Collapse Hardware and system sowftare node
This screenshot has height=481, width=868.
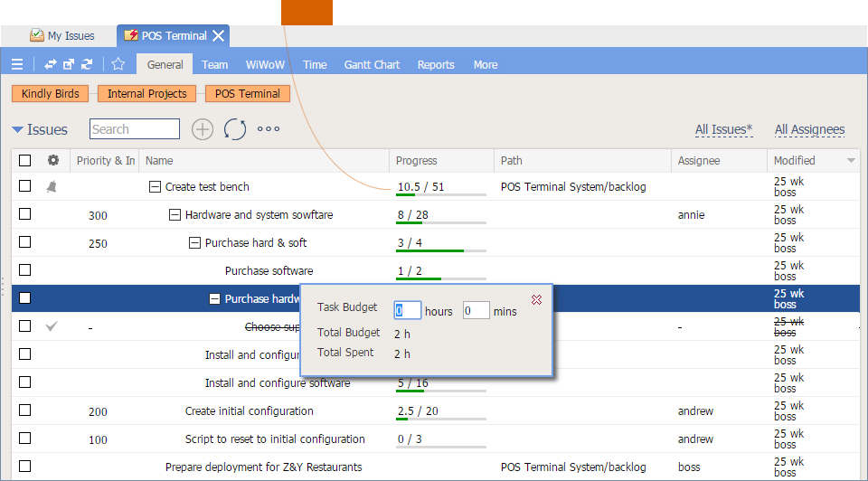[x=175, y=215]
